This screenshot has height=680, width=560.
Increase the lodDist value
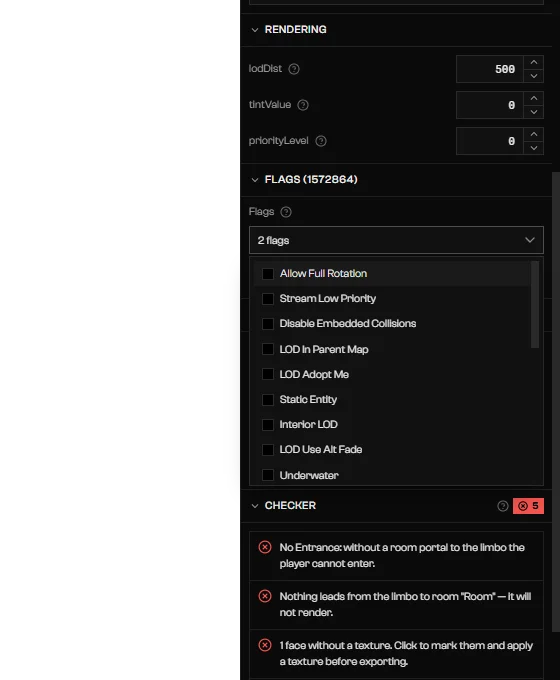tap(534, 62)
